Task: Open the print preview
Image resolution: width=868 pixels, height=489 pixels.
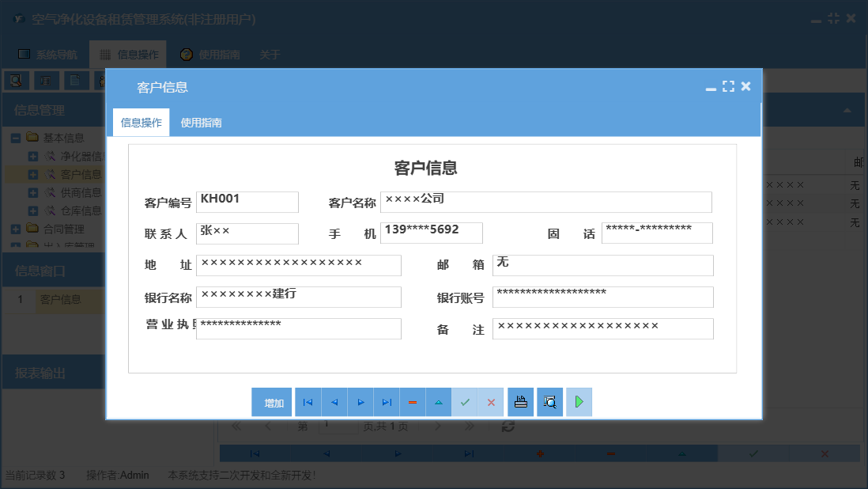Action: [x=549, y=402]
